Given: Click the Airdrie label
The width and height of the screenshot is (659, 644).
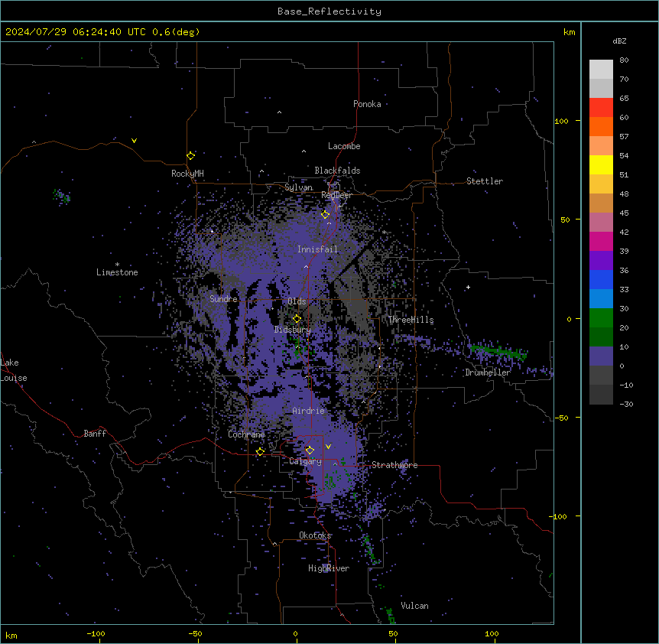Looking at the screenshot, I should pyautogui.click(x=309, y=411).
